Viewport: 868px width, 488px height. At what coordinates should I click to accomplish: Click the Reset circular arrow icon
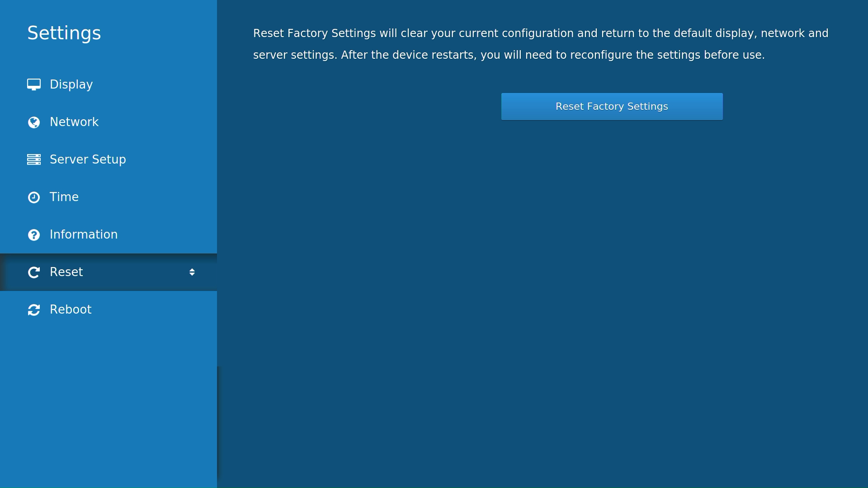click(34, 272)
